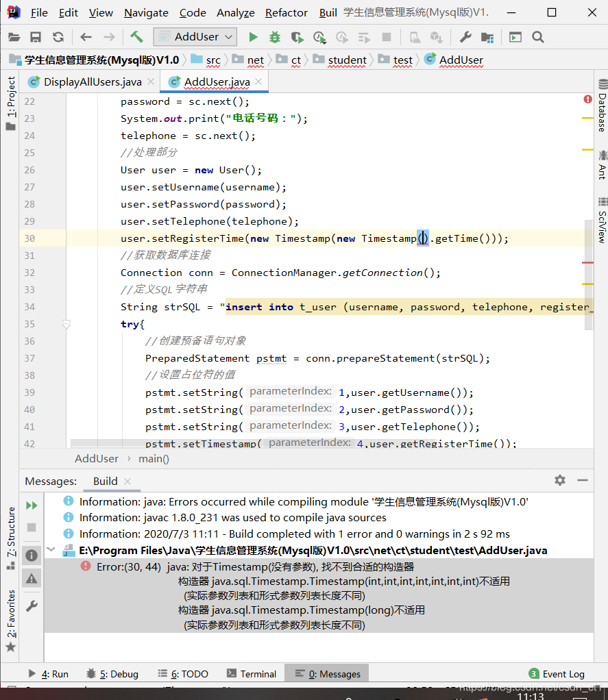The height and width of the screenshot is (700, 608).
Task: Run with profiler icon
Action: [319, 38]
